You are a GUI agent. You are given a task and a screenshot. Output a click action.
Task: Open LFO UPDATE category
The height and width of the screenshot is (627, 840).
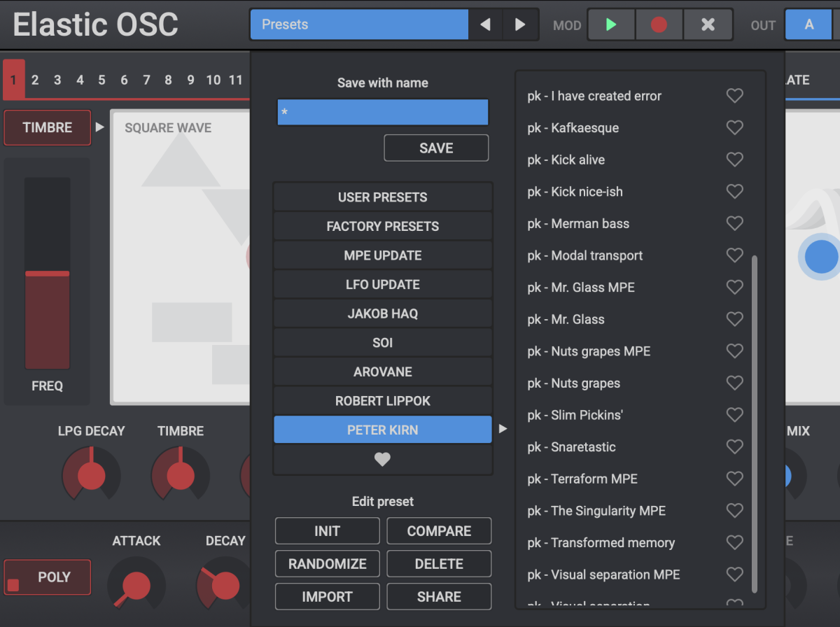point(382,285)
